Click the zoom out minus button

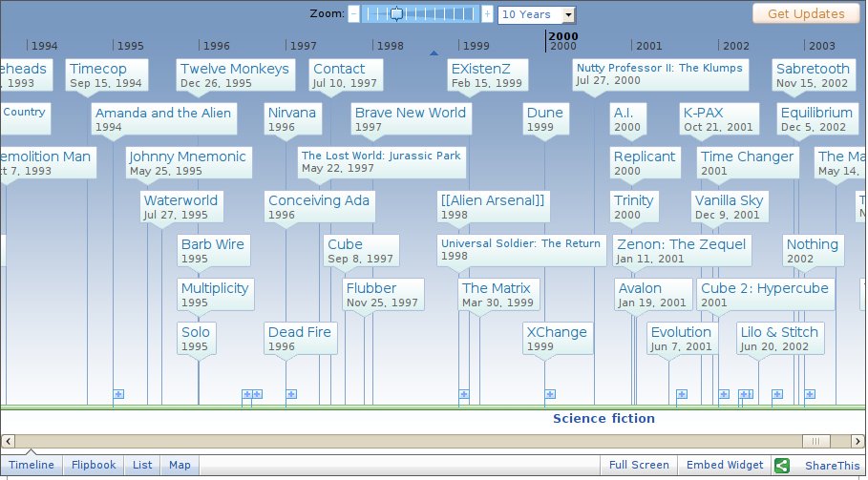pyautogui.click(x=353, y=14)
